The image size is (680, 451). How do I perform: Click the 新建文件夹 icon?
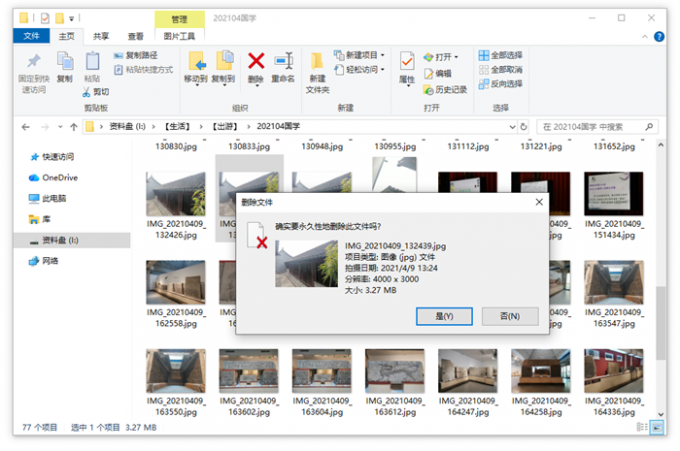pyautogui.click(x=317, y=61)
